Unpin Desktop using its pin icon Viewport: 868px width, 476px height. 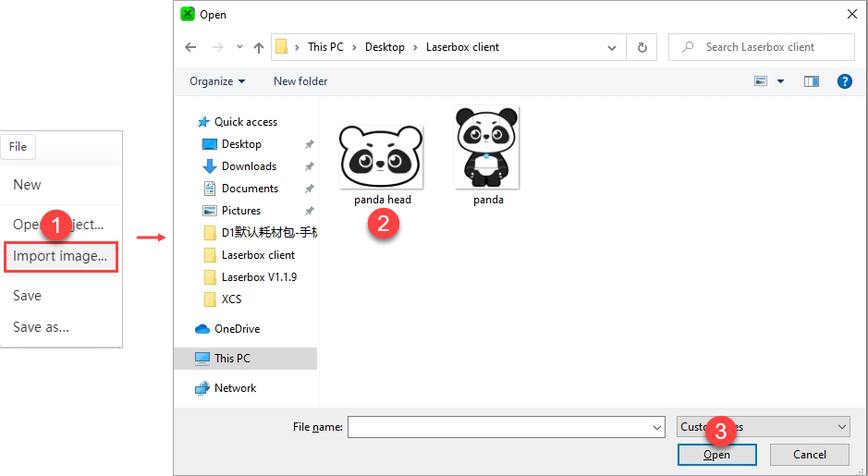tap(310, 144)
